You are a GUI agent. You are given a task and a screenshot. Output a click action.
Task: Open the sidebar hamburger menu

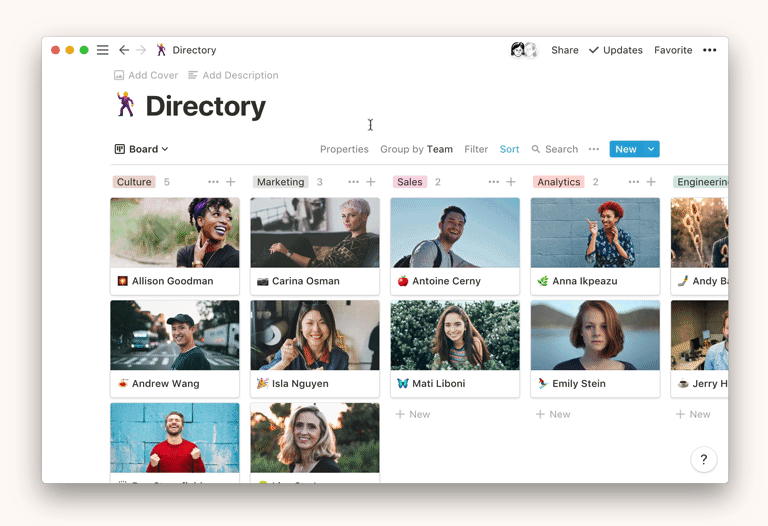click(102, 50)
